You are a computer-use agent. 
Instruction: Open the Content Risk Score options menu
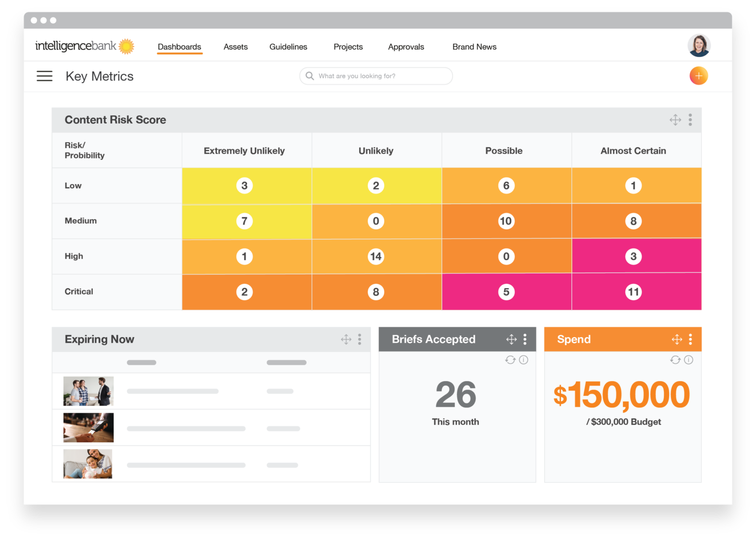[x=690, y=120]
